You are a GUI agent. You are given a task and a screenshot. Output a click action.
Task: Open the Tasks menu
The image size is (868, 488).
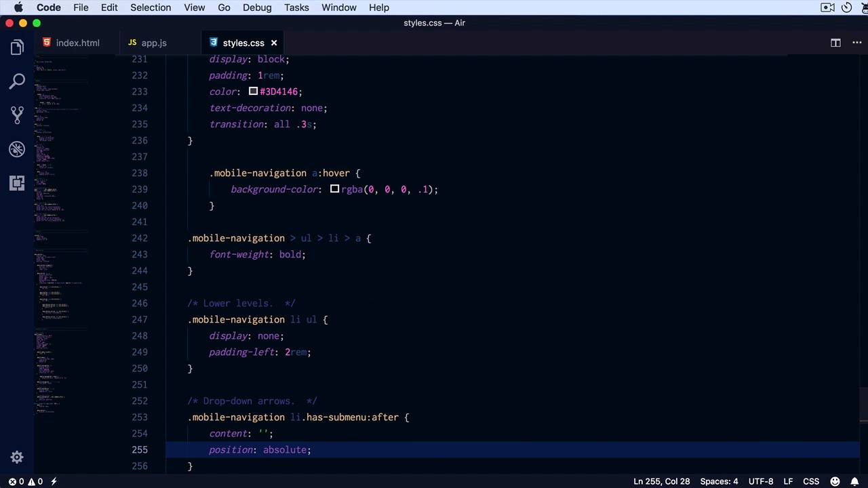[296, 7]
